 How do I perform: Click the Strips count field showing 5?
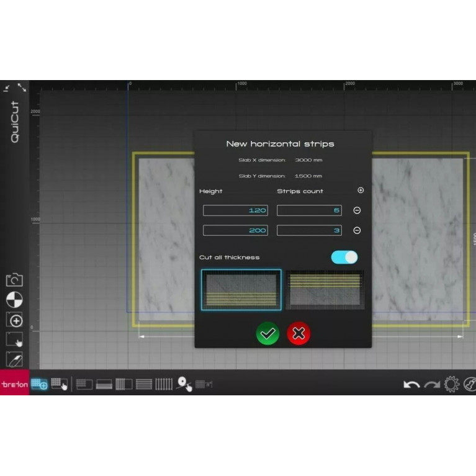(x=309, y=210)
